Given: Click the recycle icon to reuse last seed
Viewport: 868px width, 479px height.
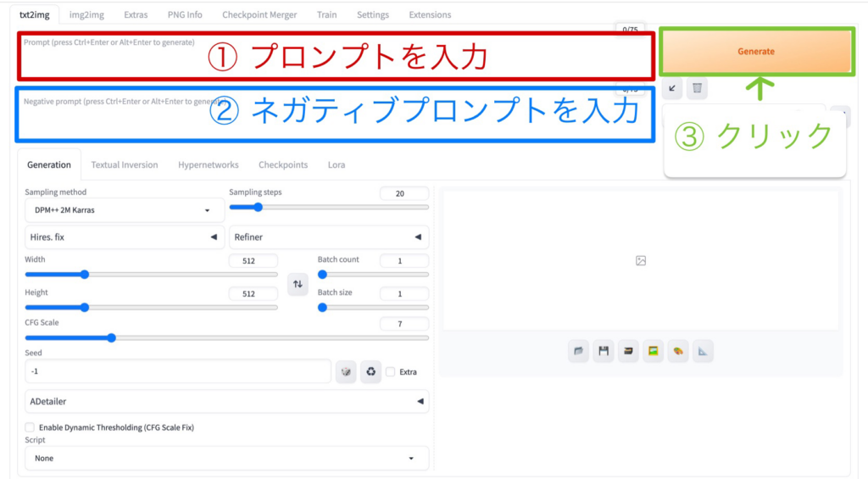Looking at the screenshot, I should [x=370, y=371].
